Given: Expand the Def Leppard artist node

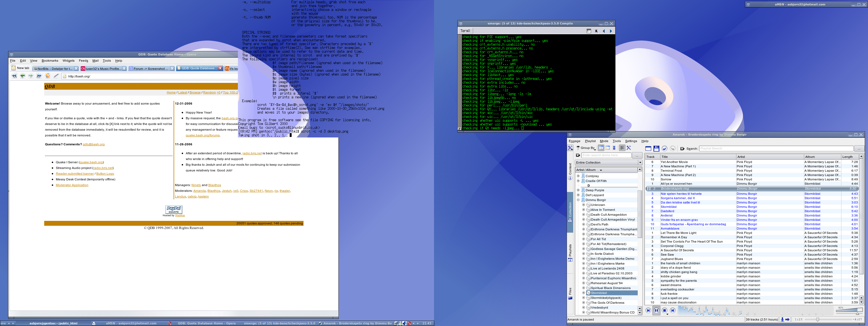Looking at the screenshot, I should pyautogui.click(x=578, y=195).
